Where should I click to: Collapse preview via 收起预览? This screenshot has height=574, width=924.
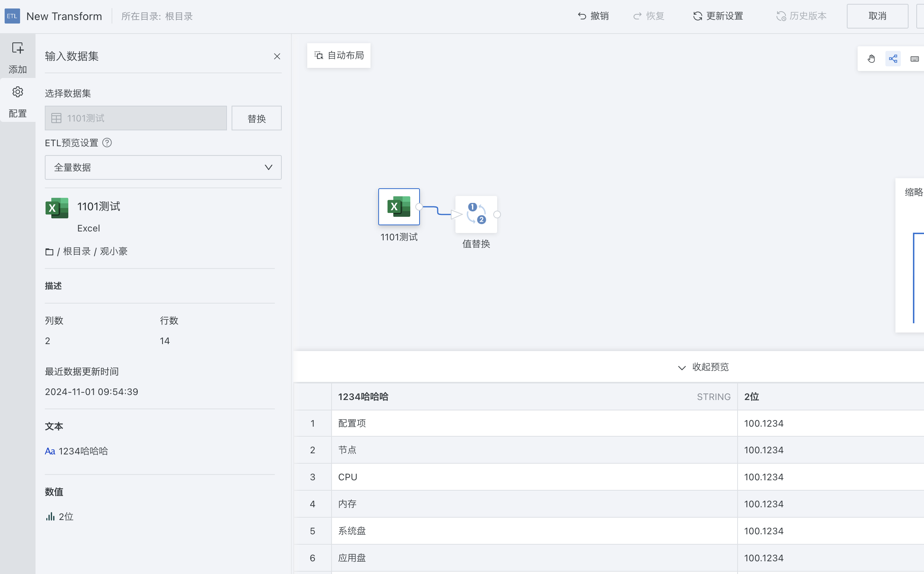click(703, 367)
